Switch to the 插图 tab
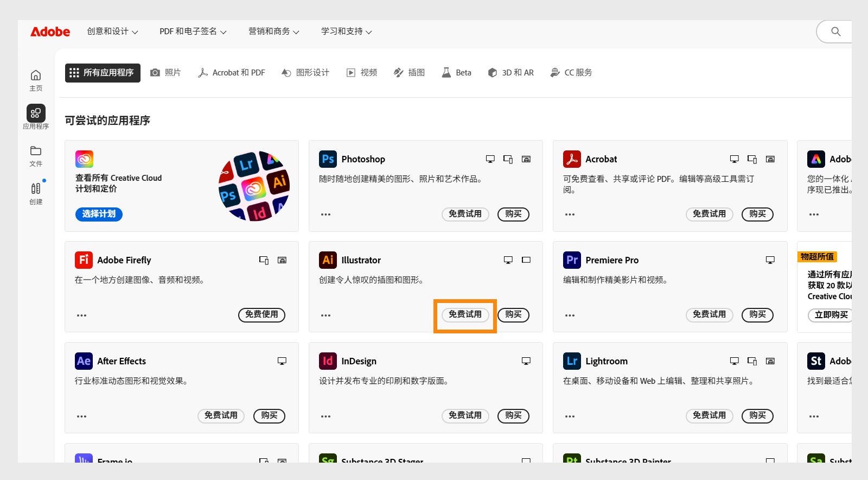The image size is (868, 480). pos(409,73)
